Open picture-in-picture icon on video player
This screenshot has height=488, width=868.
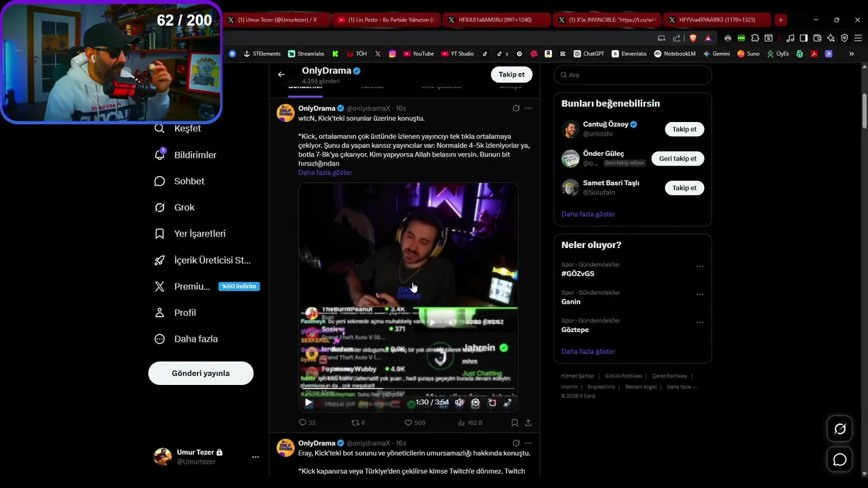coord(492,403)
